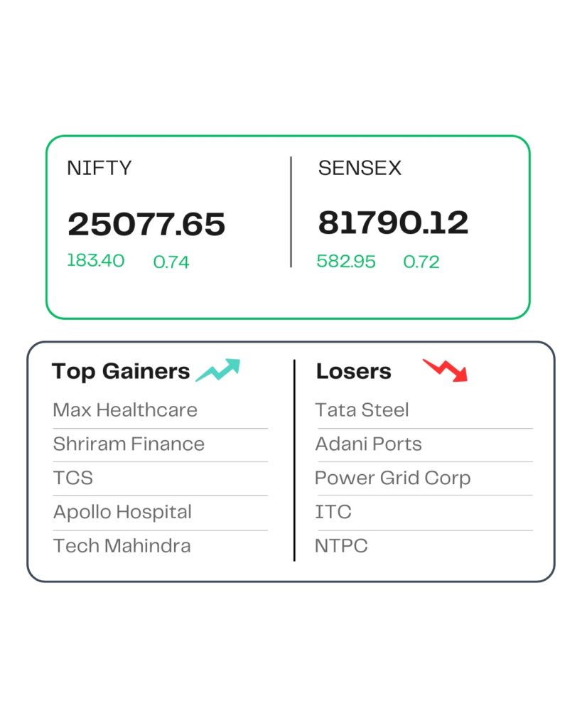
Task: Click the Losers heading
Action: pyautogui.click(x=353, y=371)
